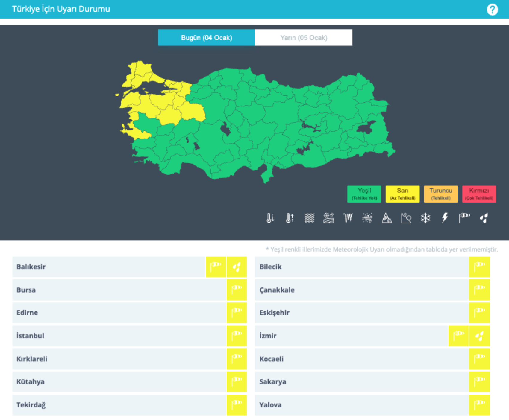The image size is (509, 420).
Task: Select the lightning bolt thunderstorm icon
Action: [445, 218]
